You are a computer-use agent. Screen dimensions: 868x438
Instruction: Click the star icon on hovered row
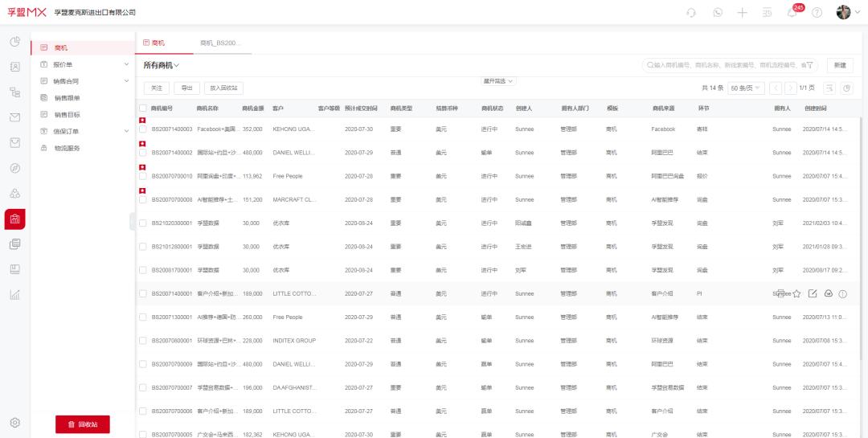[x=796, y=294]
